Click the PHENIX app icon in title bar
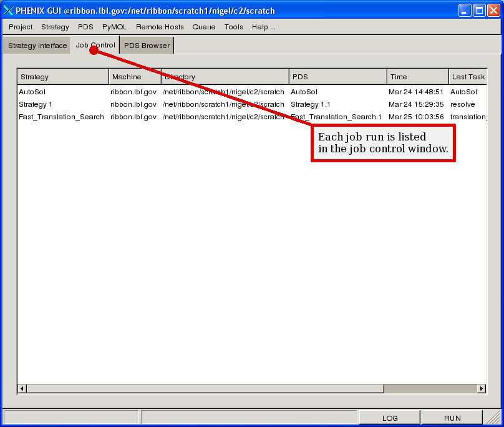This screenshot has height=427, width=504. 8,11
